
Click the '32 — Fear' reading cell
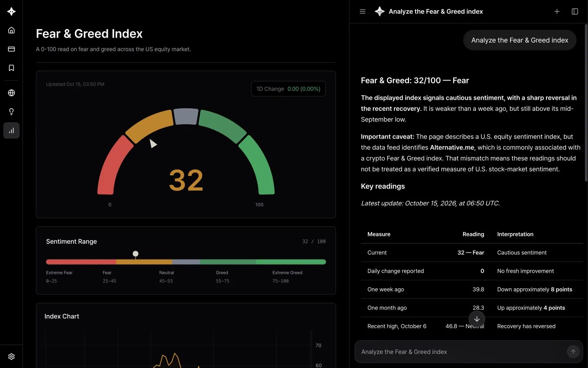pyautogui.click(x=471, y=253)
